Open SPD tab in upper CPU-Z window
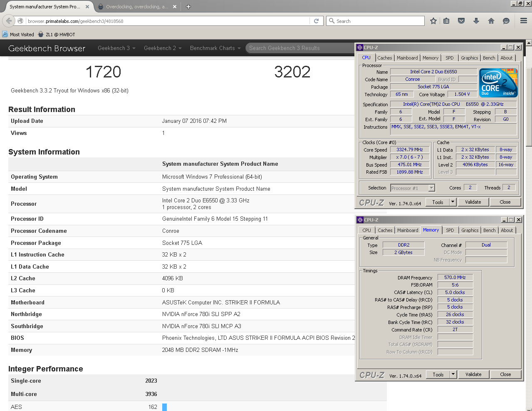The width and height of the screenshot is (532, 411). (450, 58)
